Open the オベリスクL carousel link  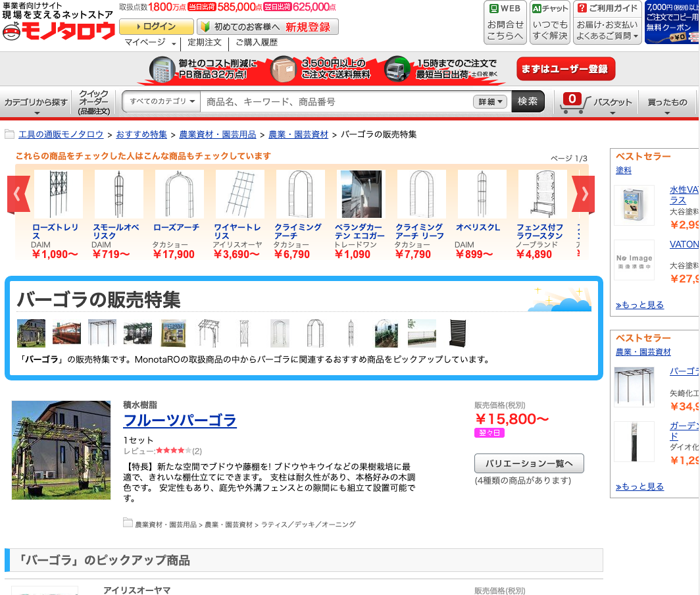pyautogui.click(x=478, y=227)
